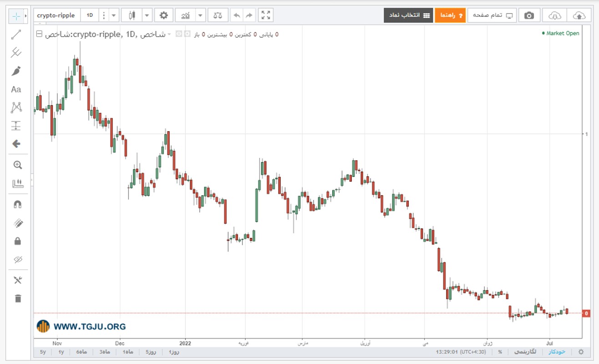Open the candlestick chart type dropdown arrow

[147, 15]
